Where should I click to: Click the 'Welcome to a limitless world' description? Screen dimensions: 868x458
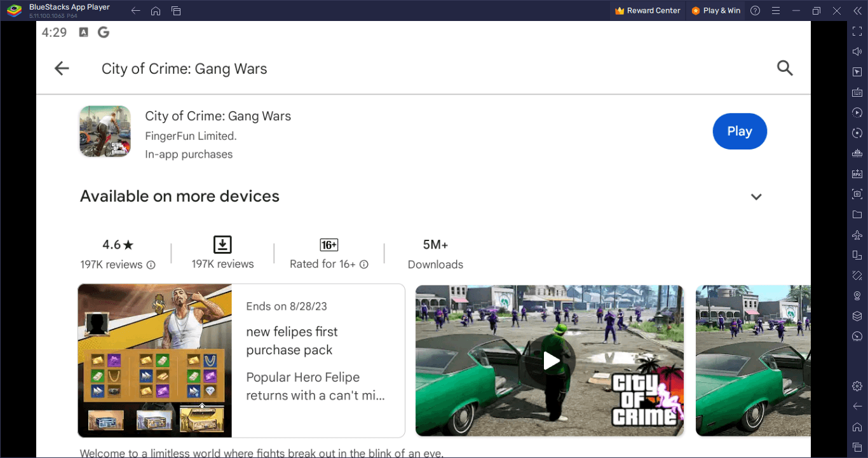[262, 454]
